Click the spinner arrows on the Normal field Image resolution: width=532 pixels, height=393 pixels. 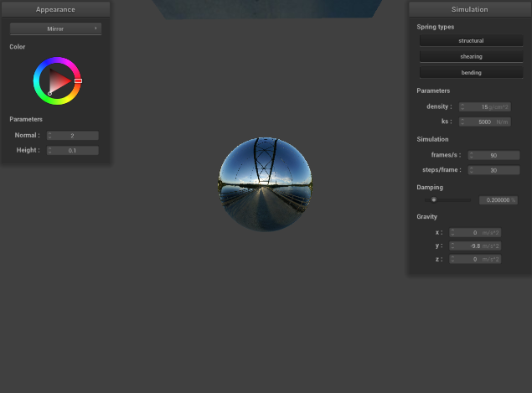[x=49, y=136]
